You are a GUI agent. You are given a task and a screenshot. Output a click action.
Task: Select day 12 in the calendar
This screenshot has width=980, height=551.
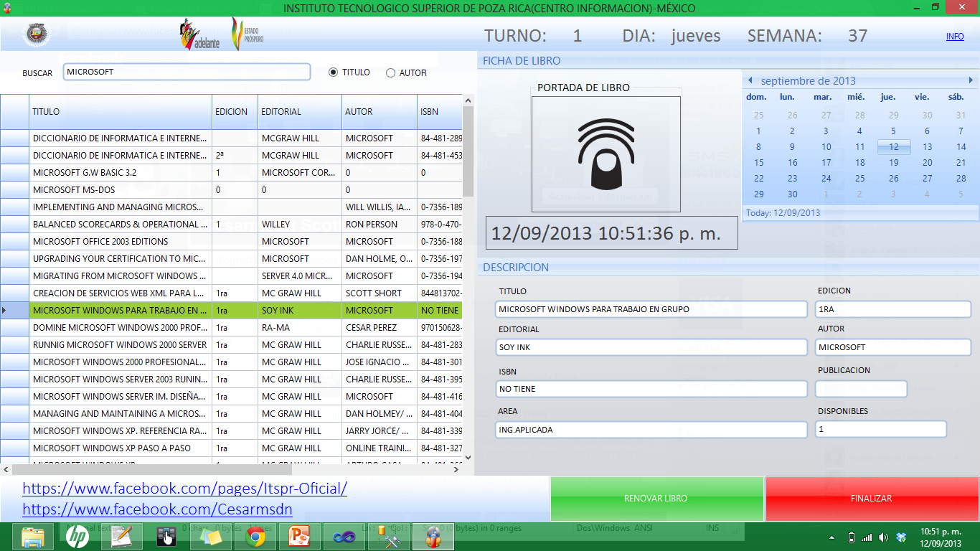894,146
